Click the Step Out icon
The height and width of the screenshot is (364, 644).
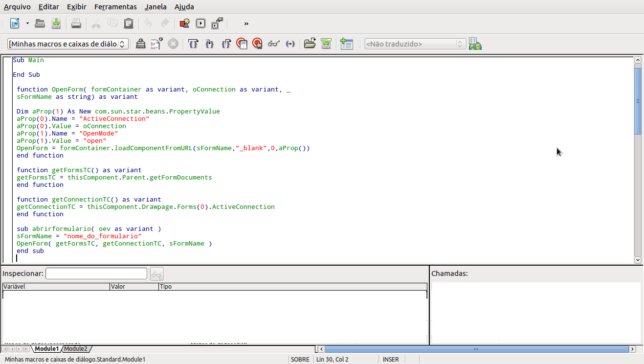pyautogui.click(x=225, y=44)
